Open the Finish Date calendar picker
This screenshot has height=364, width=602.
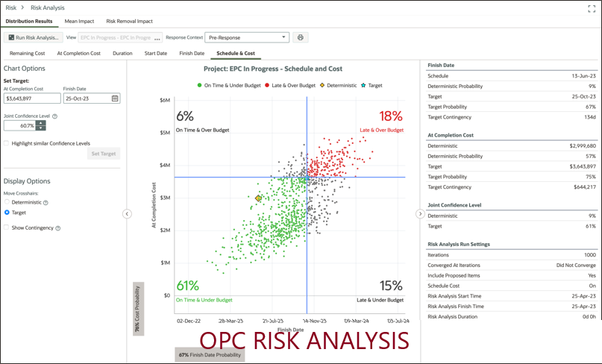pyautogui.click(x=116, y=98)
